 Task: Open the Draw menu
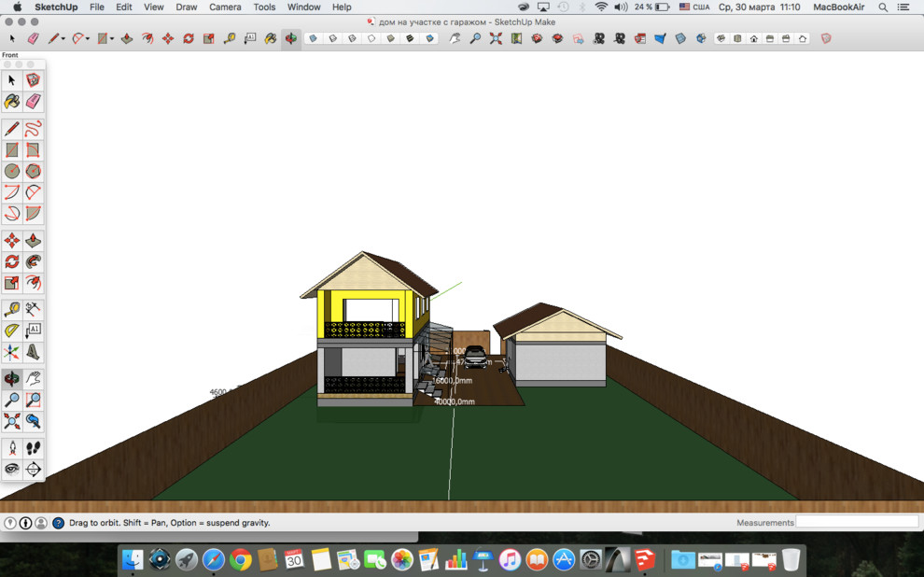pyautogui.click(x=187, y=7)
